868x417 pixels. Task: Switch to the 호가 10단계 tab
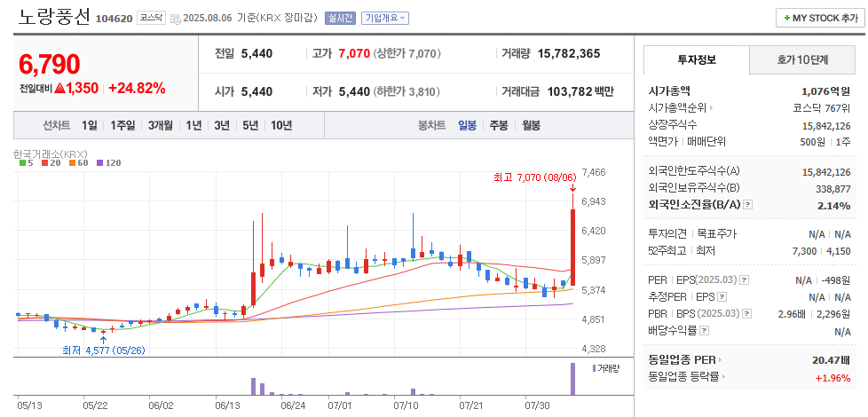pos(802,59)
